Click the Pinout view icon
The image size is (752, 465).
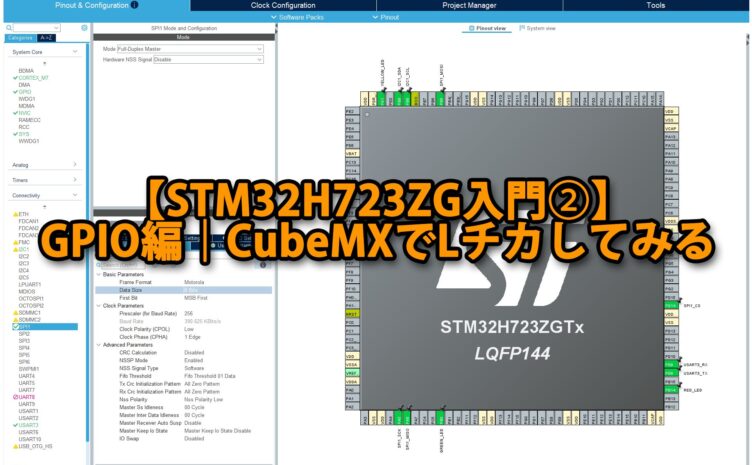coord(468,28)
